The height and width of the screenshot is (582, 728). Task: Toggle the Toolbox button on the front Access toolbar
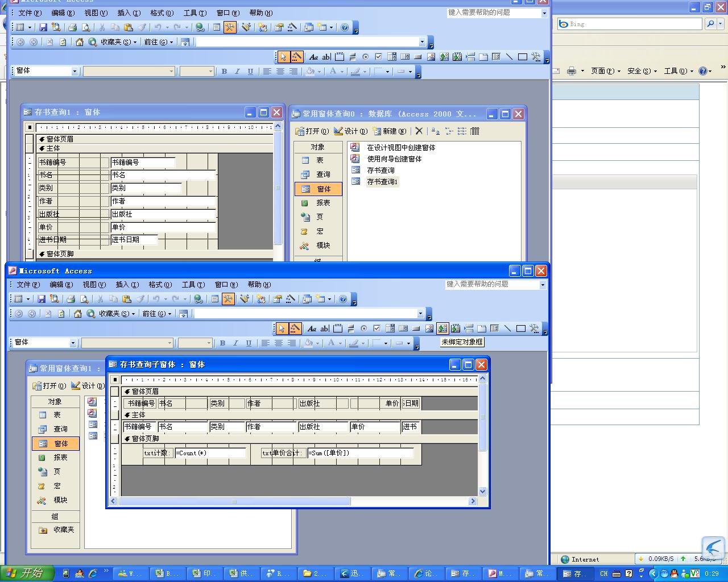228,299
